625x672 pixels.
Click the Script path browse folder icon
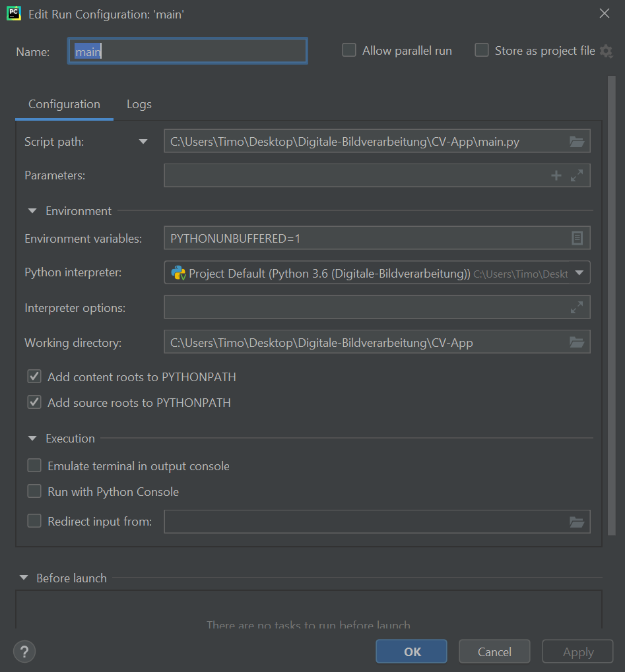click(x=576, y=142)
